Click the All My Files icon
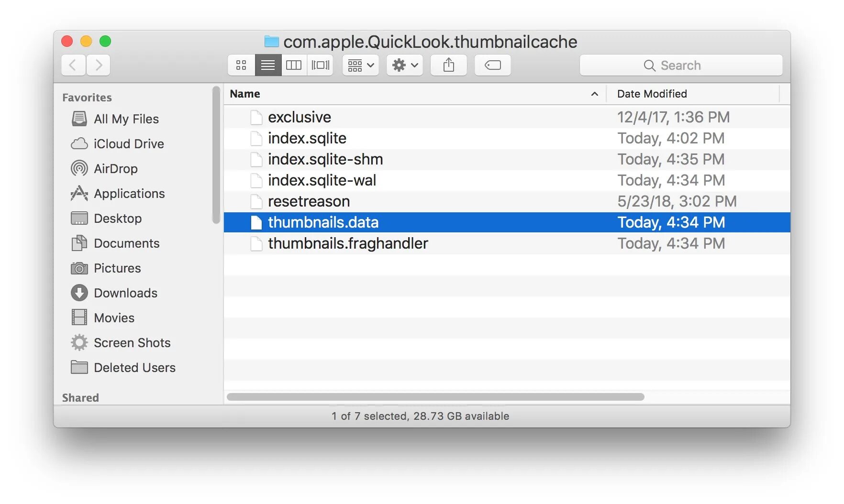844x504 pixels. pos(79,119)
